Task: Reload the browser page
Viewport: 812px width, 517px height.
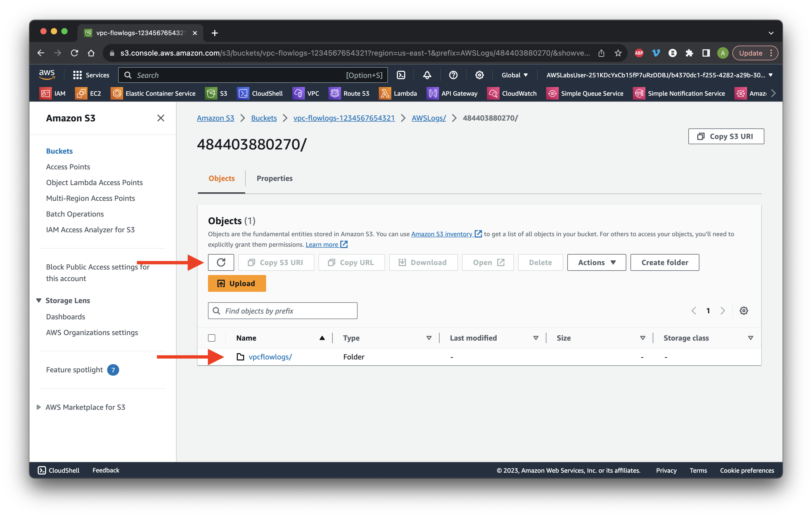Action: pos(75,53)
